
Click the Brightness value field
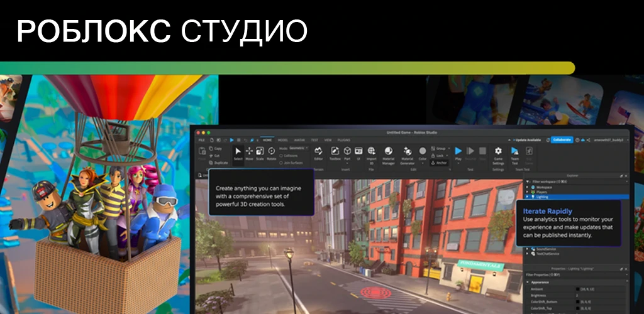[x=601, y=295]
